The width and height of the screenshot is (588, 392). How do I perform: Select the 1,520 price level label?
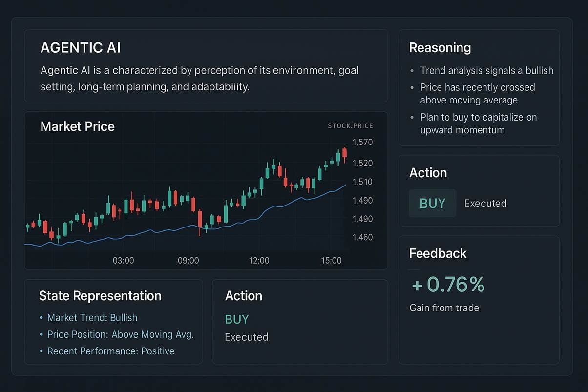[x=362, y=163]
